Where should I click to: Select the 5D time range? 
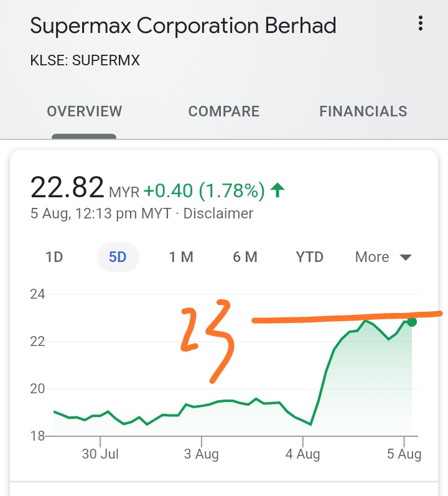click(118, 257)
